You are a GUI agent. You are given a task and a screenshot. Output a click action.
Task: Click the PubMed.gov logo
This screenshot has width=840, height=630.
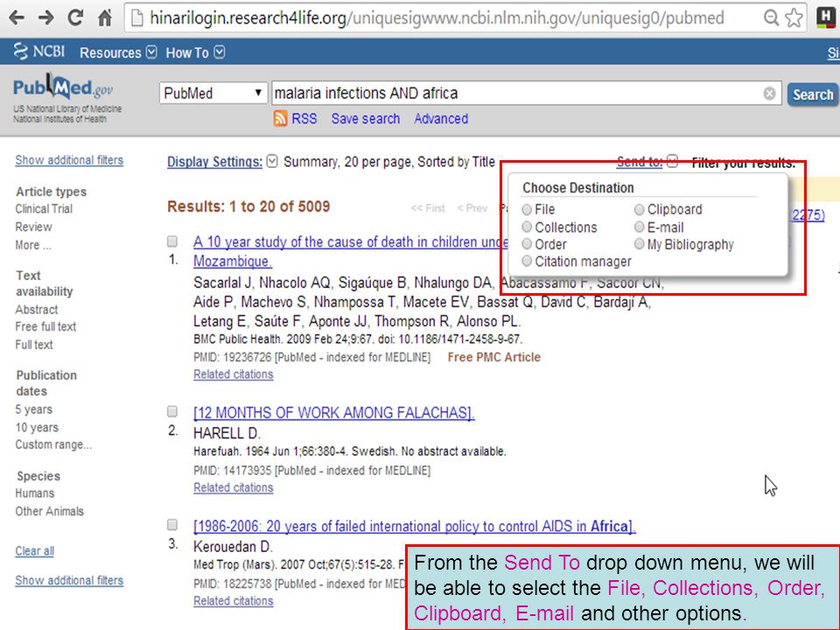[x=63, y=87]
